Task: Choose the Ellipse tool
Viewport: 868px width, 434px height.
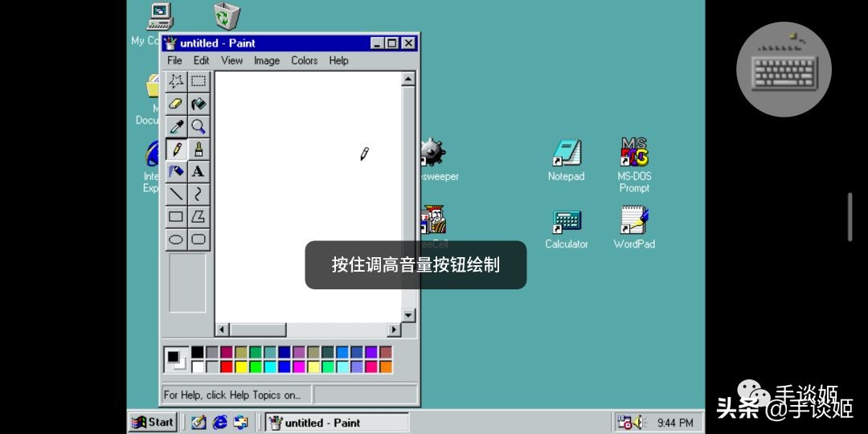Action: pos(176,240)
